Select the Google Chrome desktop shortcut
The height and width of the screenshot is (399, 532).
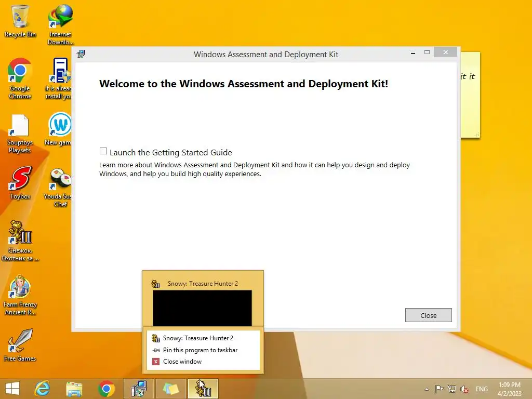(20, 79)
